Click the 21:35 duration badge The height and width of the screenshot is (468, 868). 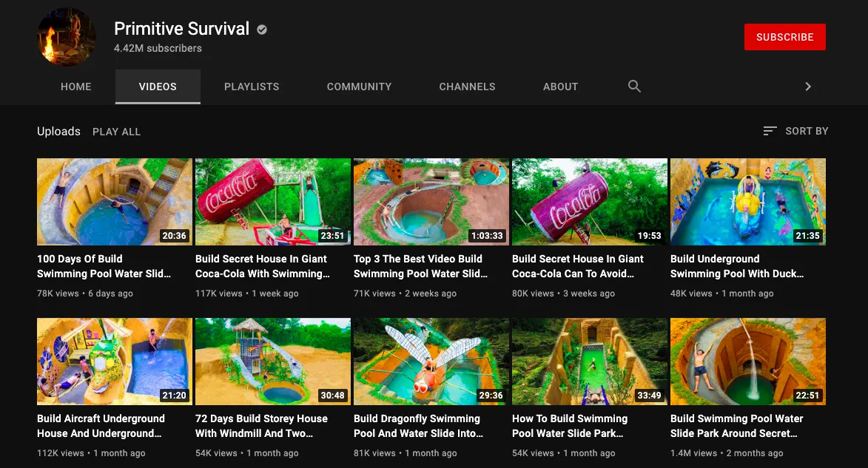(x=807, y=236)
